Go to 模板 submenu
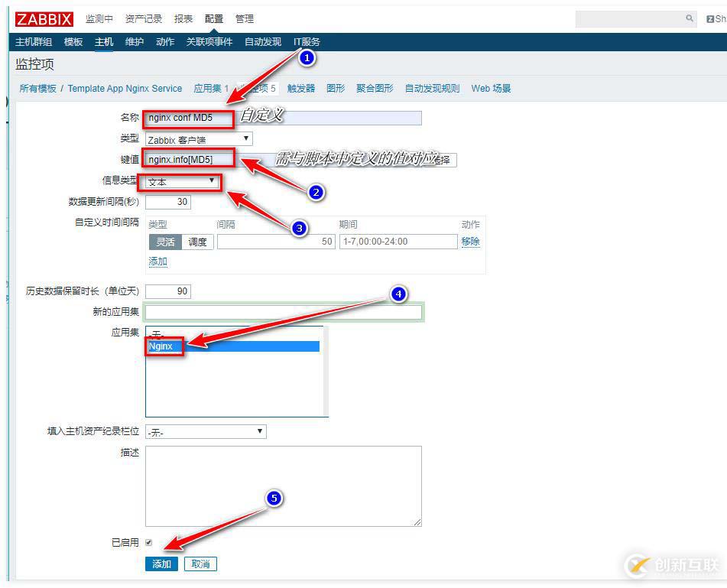 coord(73,42)
